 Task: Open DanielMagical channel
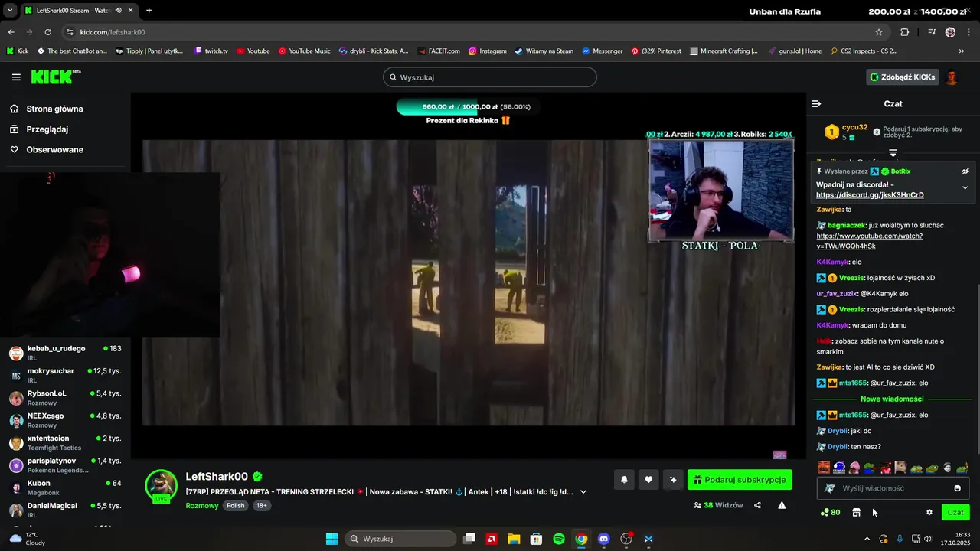coord(65,510)
